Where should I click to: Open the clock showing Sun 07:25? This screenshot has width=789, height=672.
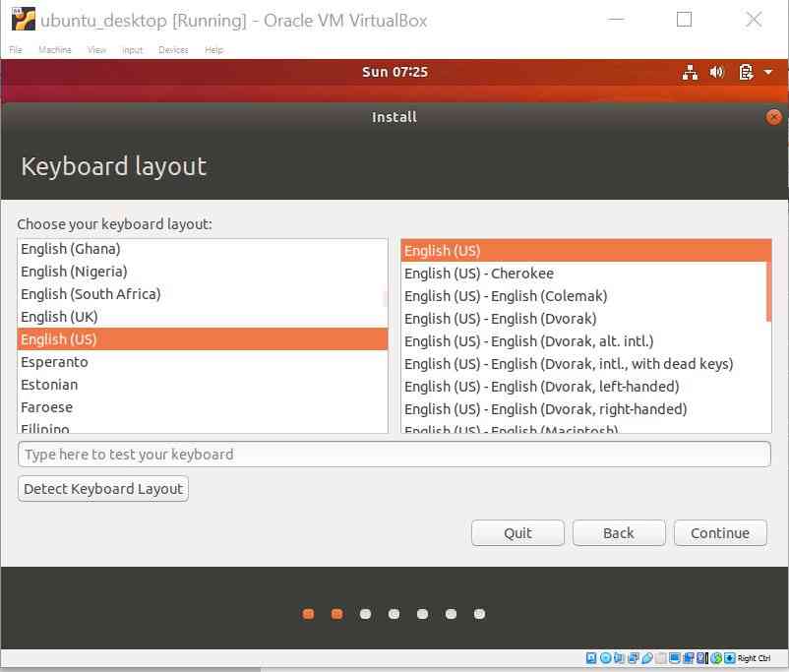tap(395, 72)
